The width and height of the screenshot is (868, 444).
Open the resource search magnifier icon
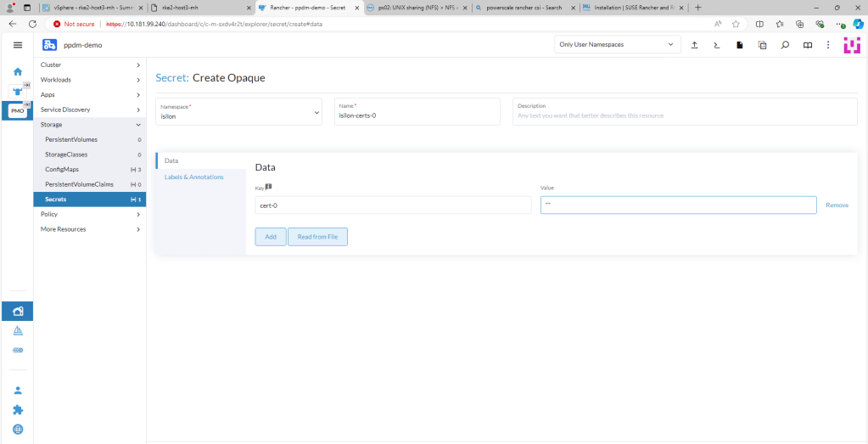[x=785, y=44]
